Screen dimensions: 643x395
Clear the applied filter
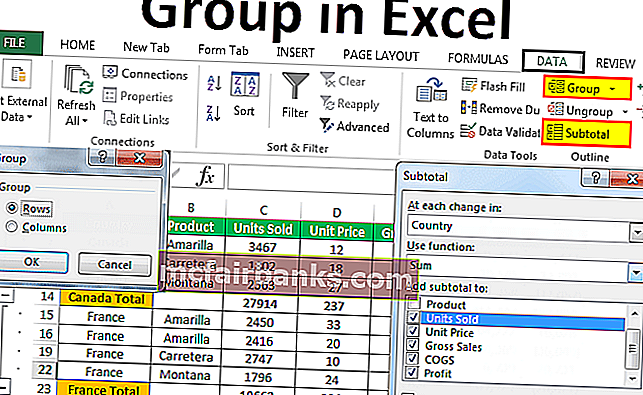[x=342, y=80]
